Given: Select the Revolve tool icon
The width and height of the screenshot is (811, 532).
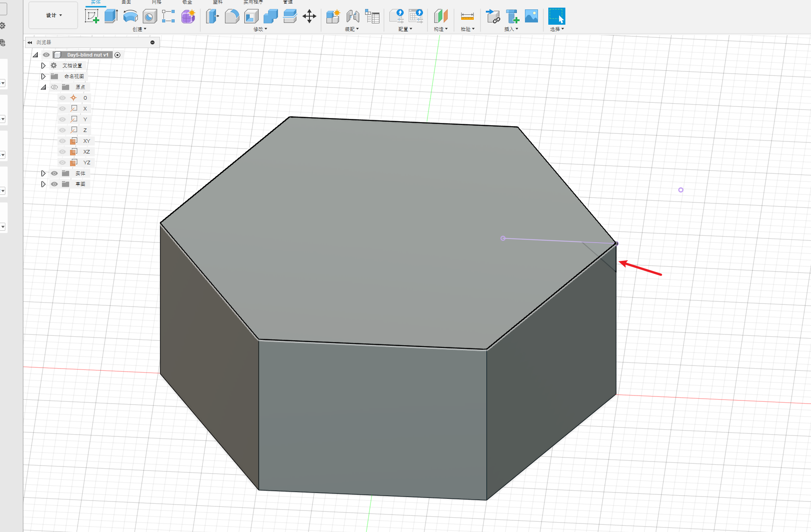Looking at the screenshot, I should click(x=130, y=17).
